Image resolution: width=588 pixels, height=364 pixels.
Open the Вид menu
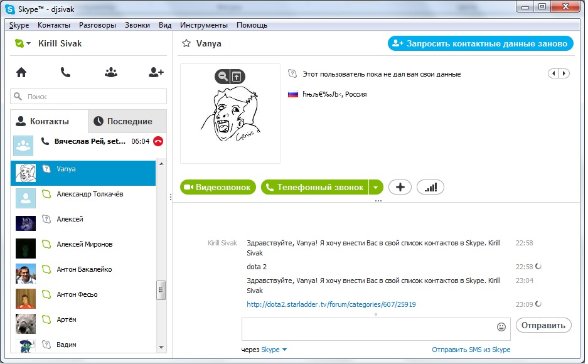click(165, 25)
